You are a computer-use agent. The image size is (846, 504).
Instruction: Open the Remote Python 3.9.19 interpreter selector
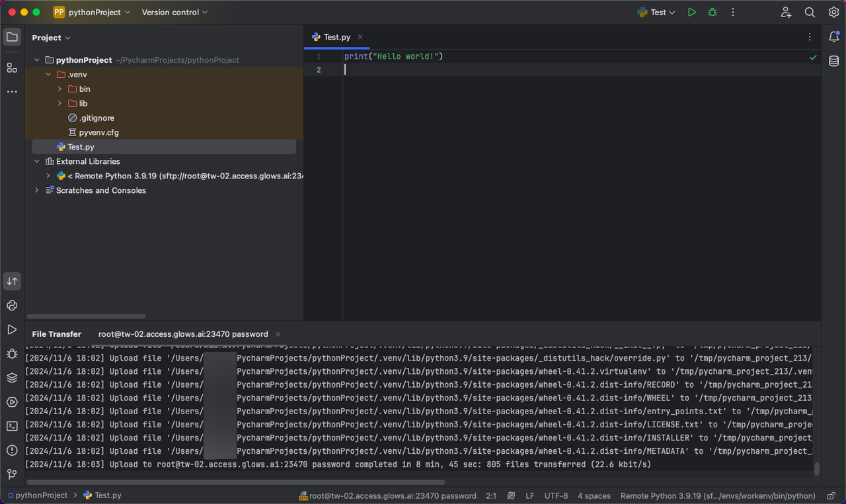(718, 495)
